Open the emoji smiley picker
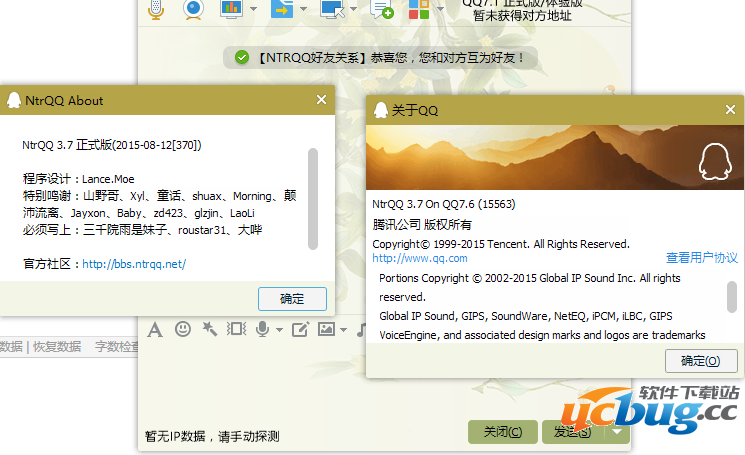The image size is (745, 455). [x=183, y=328]
